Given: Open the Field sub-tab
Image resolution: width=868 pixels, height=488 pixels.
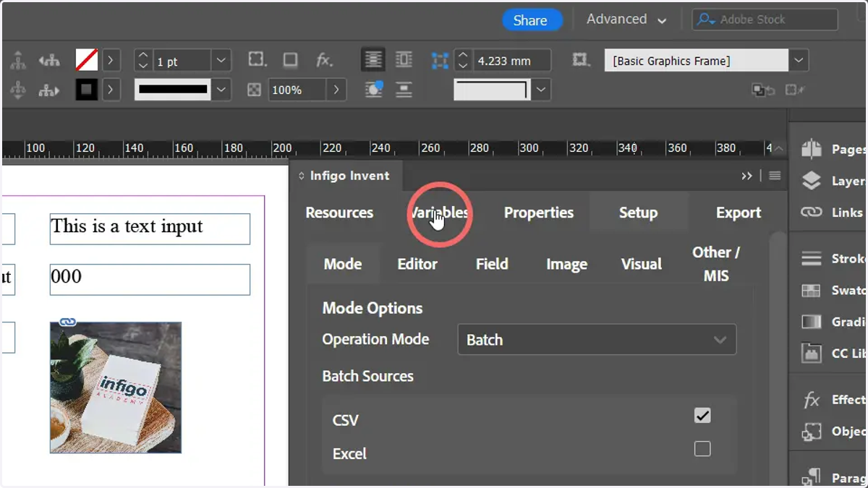Looking at the screenshot, I should 492,264.
